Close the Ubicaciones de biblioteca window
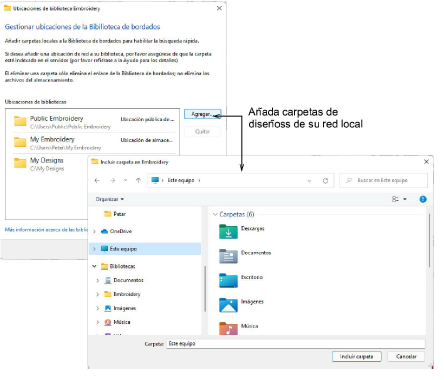 point(219,8)
